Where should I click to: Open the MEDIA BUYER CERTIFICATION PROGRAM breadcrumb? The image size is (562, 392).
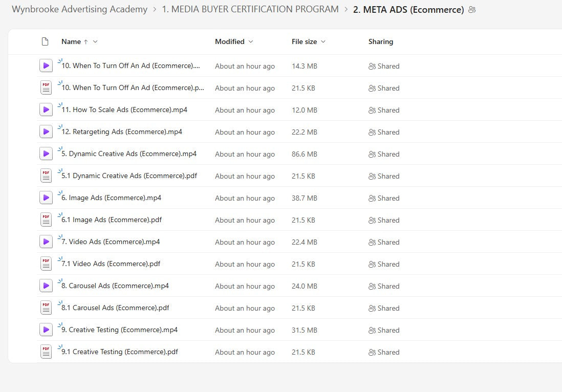point(250,9)
